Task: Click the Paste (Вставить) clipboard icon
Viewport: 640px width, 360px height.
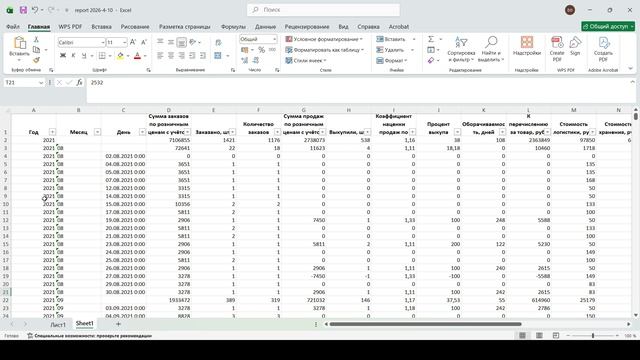Action: pyautogui.click(x=19, y=43)
